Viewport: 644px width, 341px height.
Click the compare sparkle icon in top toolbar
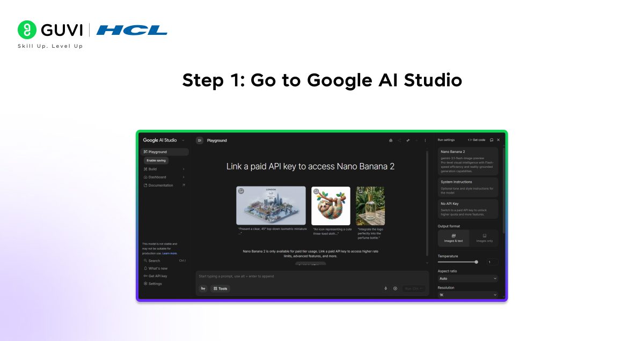[408, 140]
